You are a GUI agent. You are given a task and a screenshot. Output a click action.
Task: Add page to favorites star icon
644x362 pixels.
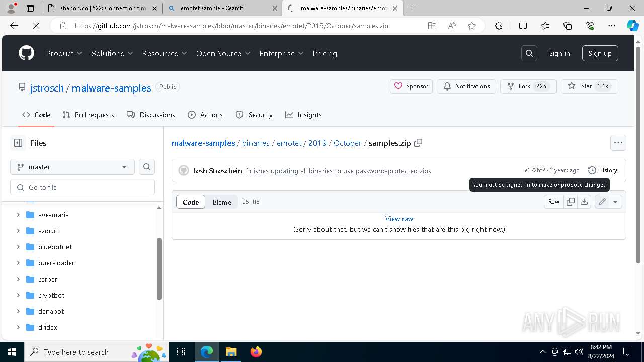pyautogui.click(x=472, y=26)
